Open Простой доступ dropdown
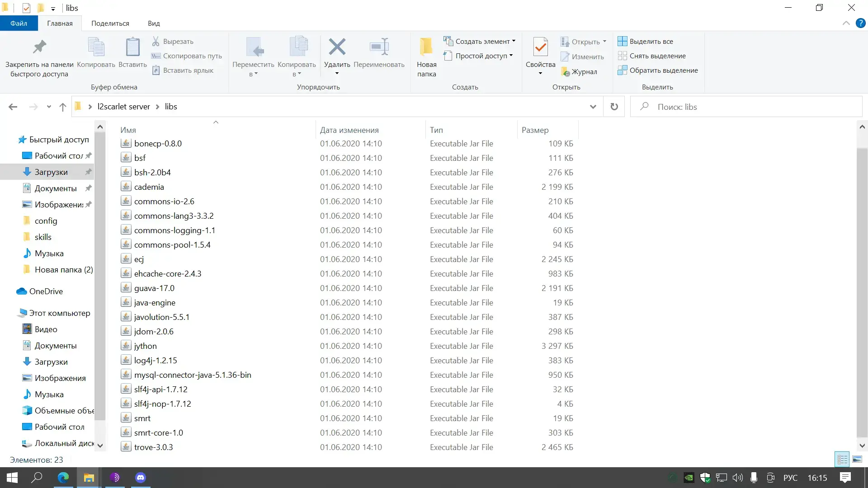868x488 pixels. click(x=478, y=56)
